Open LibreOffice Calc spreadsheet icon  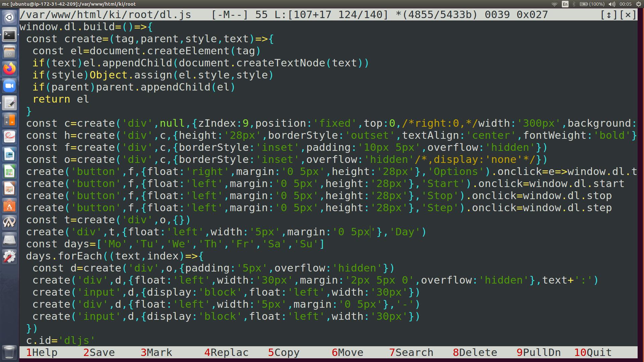click(9, 172)
